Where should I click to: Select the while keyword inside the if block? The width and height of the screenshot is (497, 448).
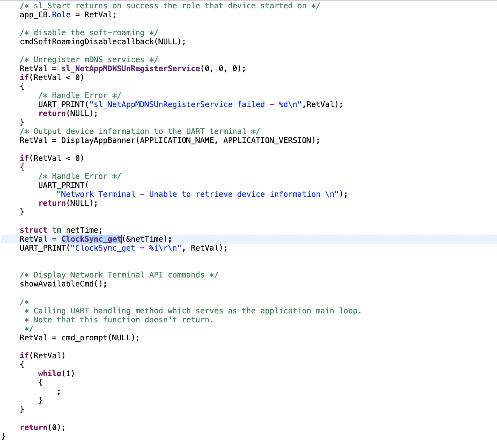[50, 373]
